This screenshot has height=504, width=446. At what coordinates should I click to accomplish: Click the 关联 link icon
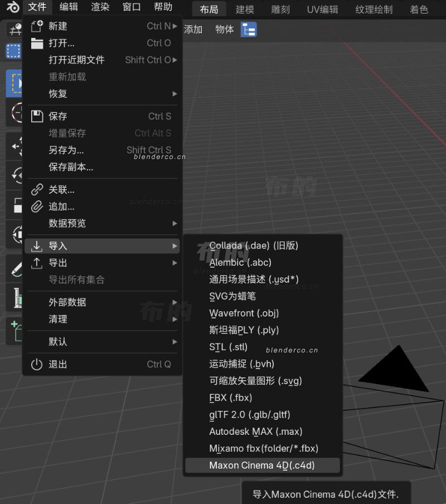coord(37,190)
